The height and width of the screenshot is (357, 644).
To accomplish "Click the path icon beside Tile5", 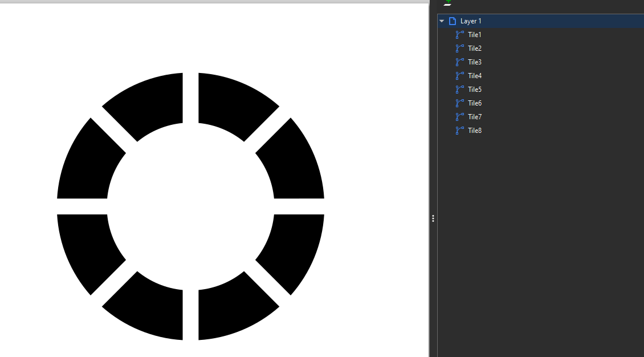I will [x=460, y=90].
